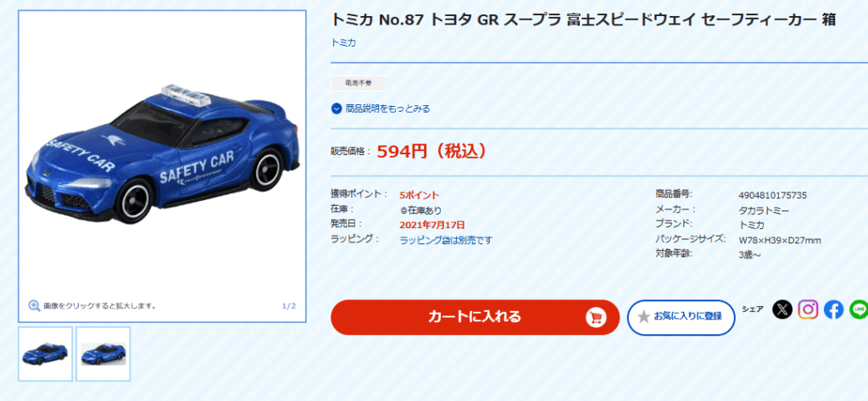Click the shopping cart icon in red button
Screen dimensions: 868x401
596,317
